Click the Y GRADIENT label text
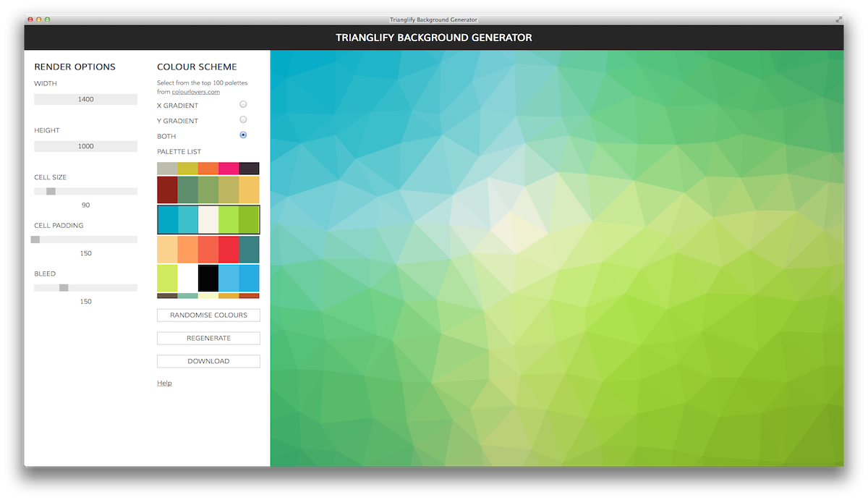Image resolution: width=868 pixels, height=500 pixels. (178, 121)
